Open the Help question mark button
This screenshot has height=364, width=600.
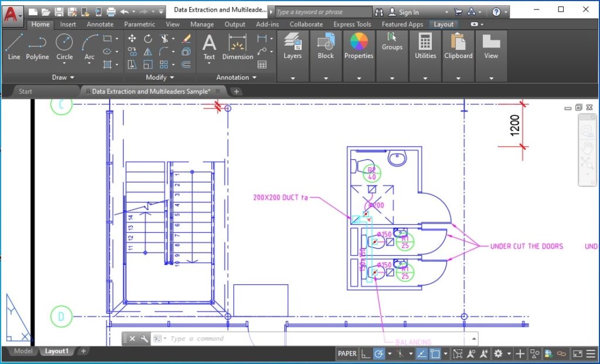[x=496, y=12]
